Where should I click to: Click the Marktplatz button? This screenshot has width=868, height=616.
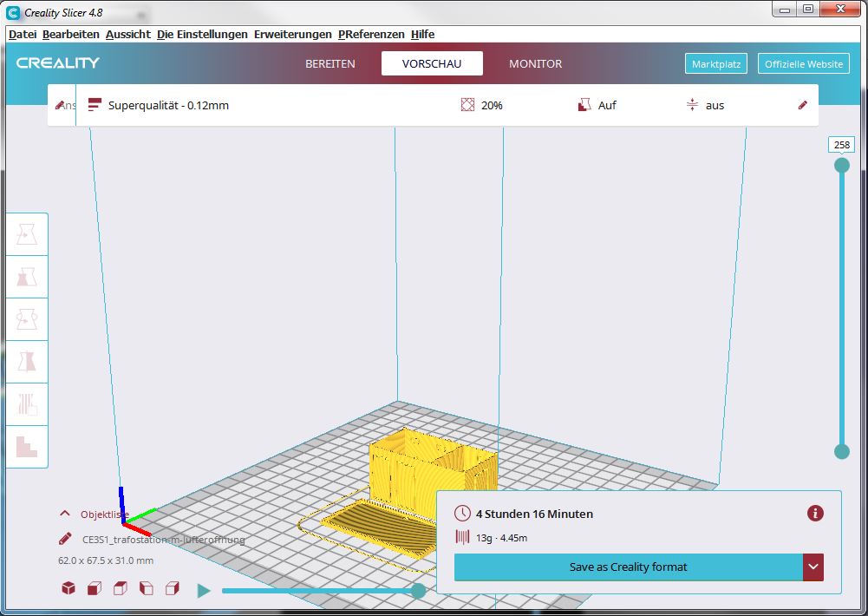[x=716, y=63]
